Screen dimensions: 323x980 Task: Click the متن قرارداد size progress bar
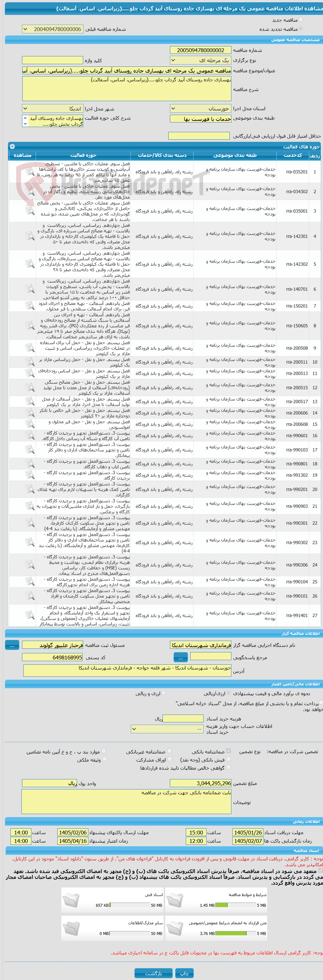236,933
